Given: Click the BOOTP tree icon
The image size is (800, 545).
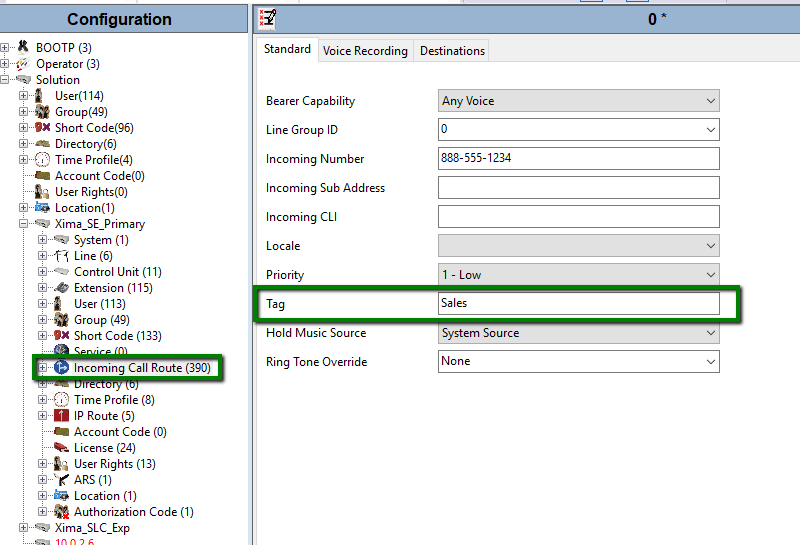Looking at the screenshot, I should (23, 47).
